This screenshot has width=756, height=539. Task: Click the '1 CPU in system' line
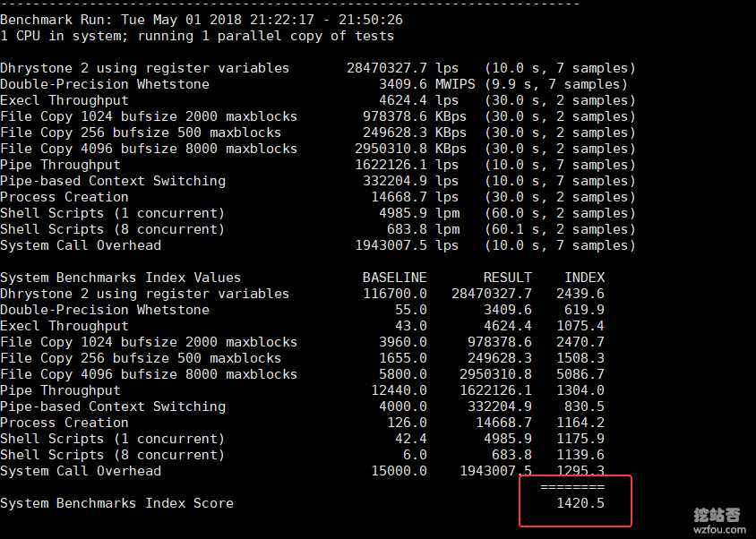(197, 36)
